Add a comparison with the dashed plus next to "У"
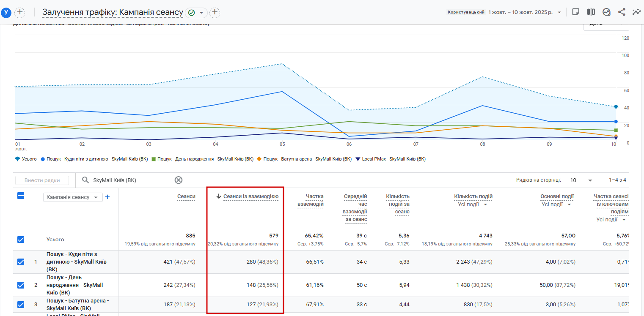 (x=20, y=13)
